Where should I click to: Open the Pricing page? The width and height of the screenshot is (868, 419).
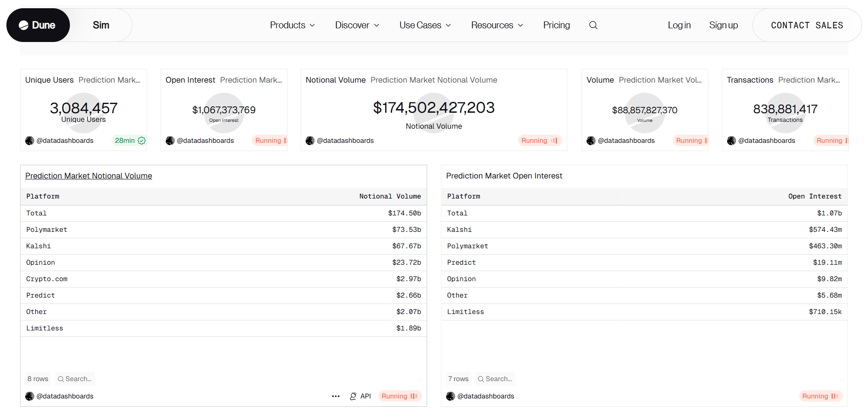pyautogui.click(x=556, y=25)
